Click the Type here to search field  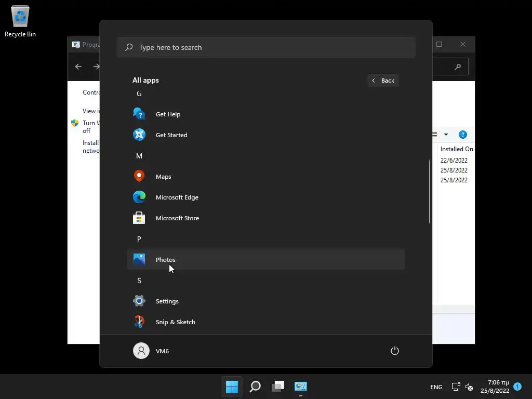pos(266,47)
